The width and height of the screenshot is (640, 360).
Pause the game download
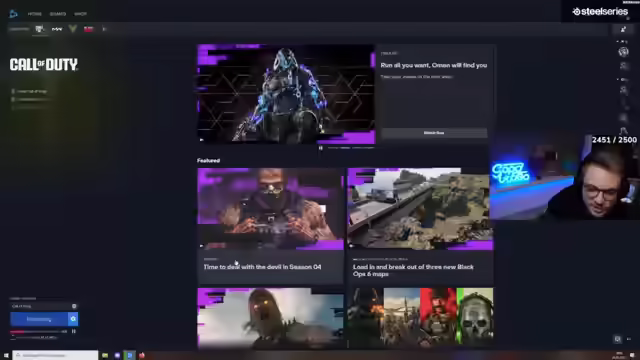(74, 331)
